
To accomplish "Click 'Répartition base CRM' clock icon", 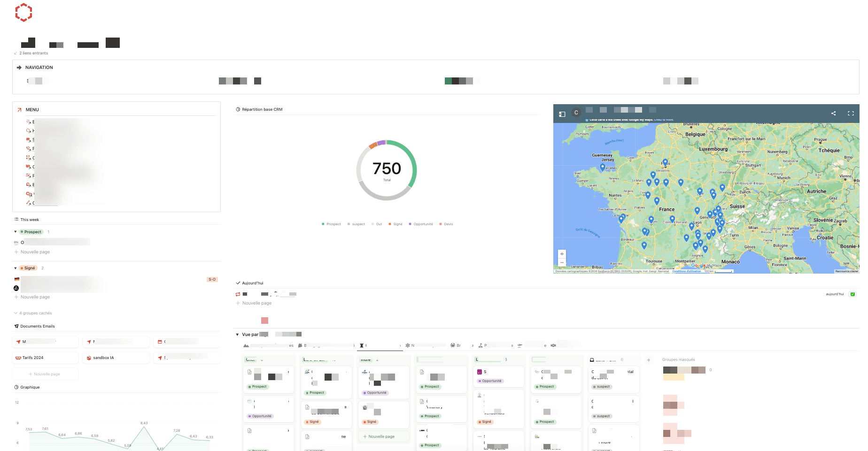I will tap(238, 109).
